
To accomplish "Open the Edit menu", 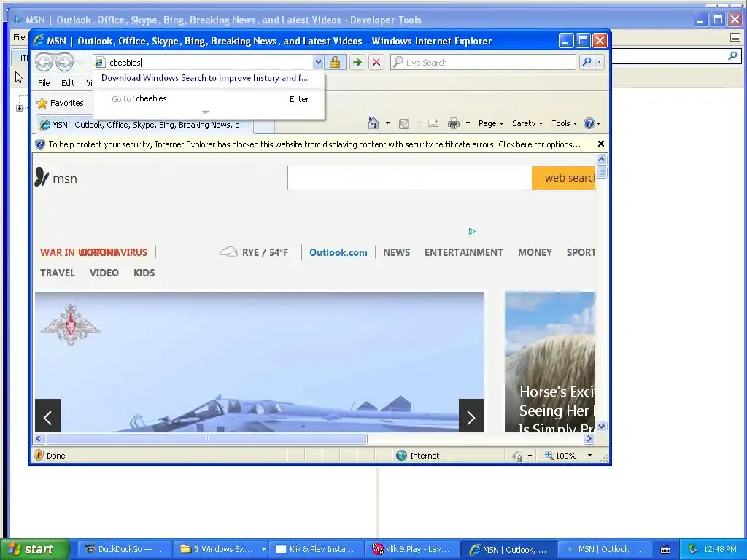I will click(68, 83).
